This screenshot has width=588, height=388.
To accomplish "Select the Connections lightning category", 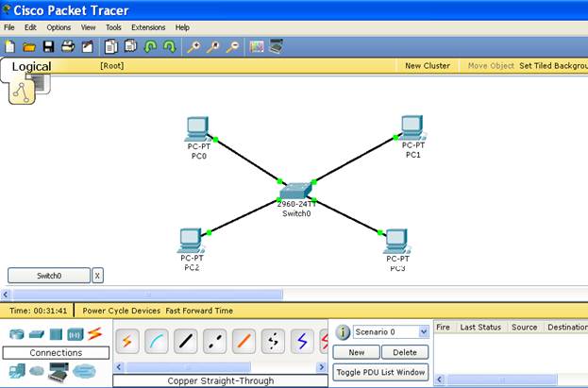I will tap(94, 333).
